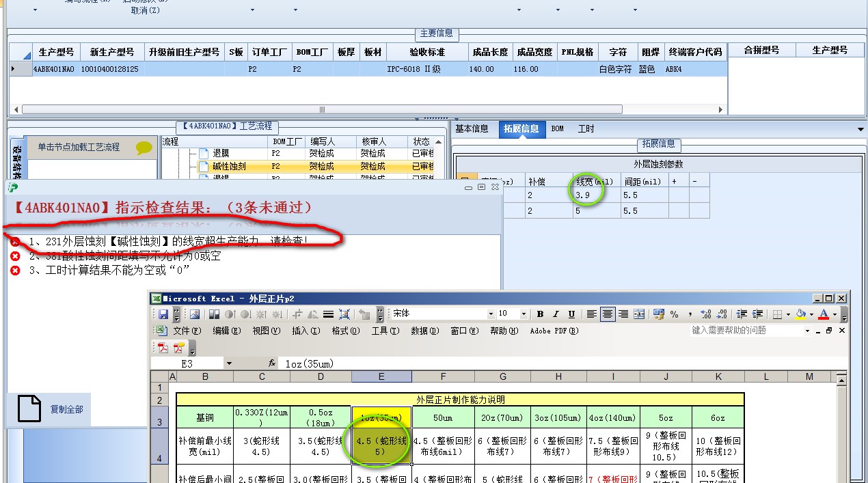Click the Fill Color paint bucket swatch
Screen dimensions: 868x483
click(800, 314)
